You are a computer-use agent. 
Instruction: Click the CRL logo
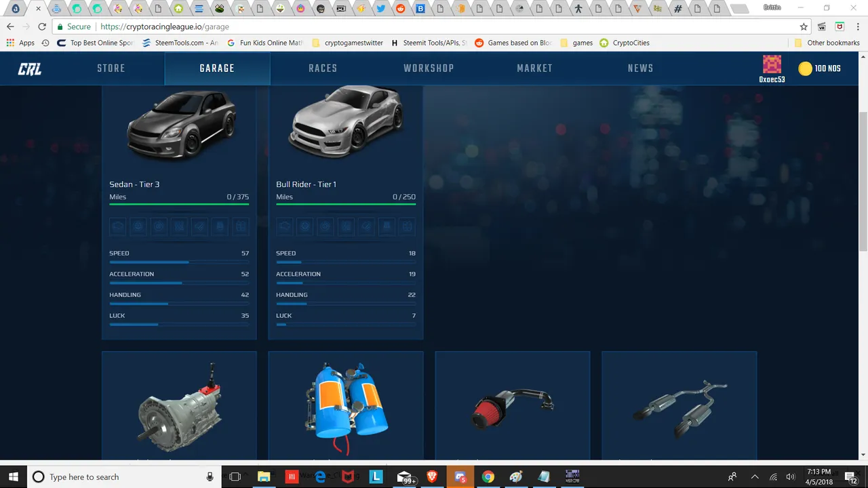pyautogui.click(x=30, y=68)
